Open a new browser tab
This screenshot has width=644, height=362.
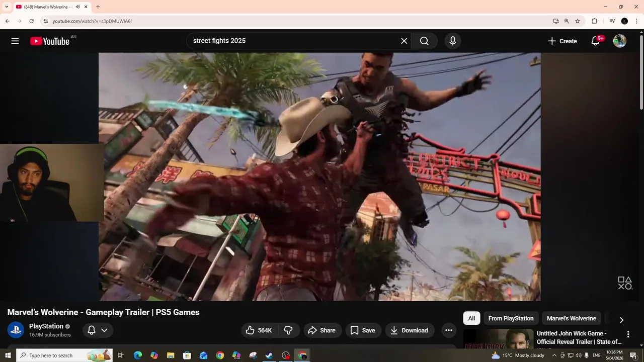tap(98, 7)
